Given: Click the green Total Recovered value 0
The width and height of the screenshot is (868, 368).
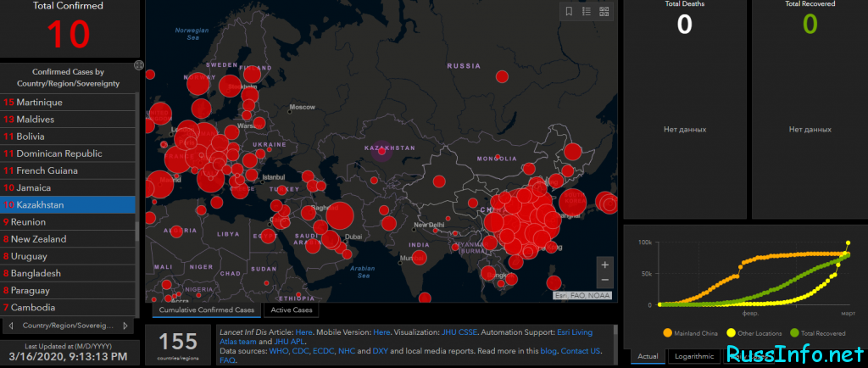Looking at the screenshot, I should pyautogui.click(x=810, y=25).
